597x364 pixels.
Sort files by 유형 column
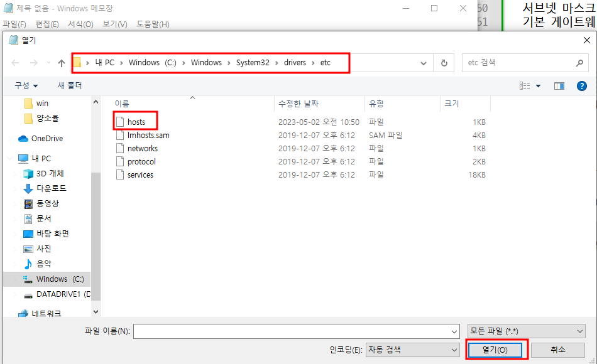376,104
